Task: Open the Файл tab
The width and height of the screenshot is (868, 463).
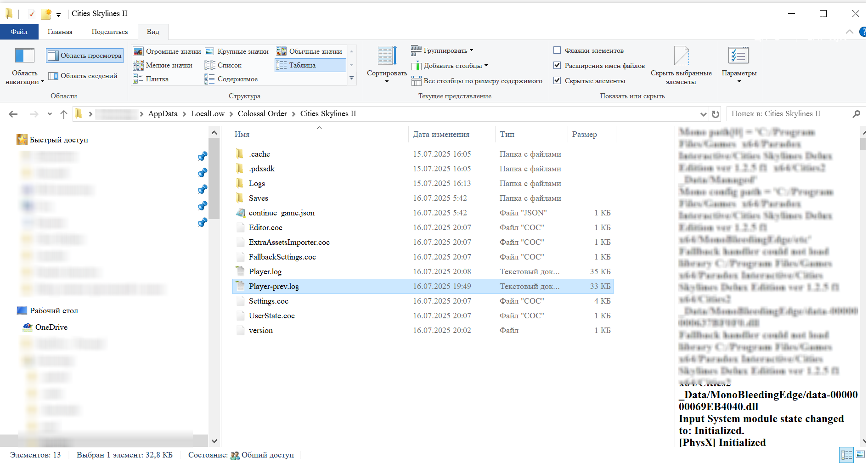Action: 19,32
